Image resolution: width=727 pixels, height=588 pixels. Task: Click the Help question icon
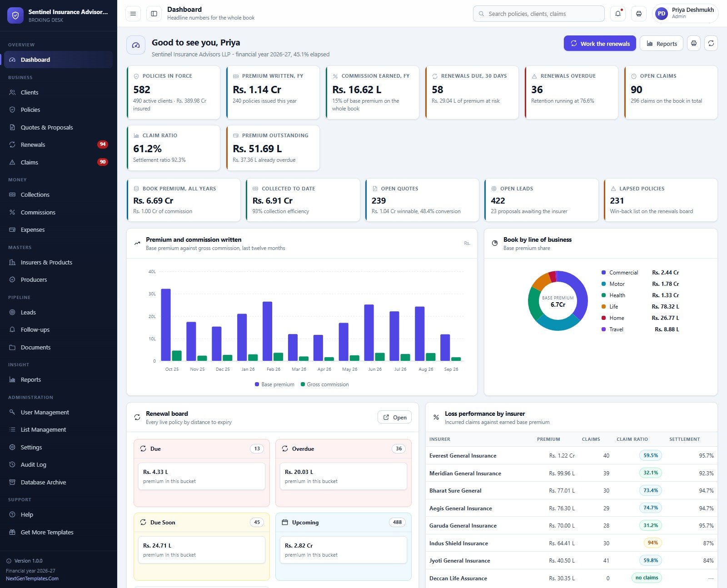[x=12, y=514]
